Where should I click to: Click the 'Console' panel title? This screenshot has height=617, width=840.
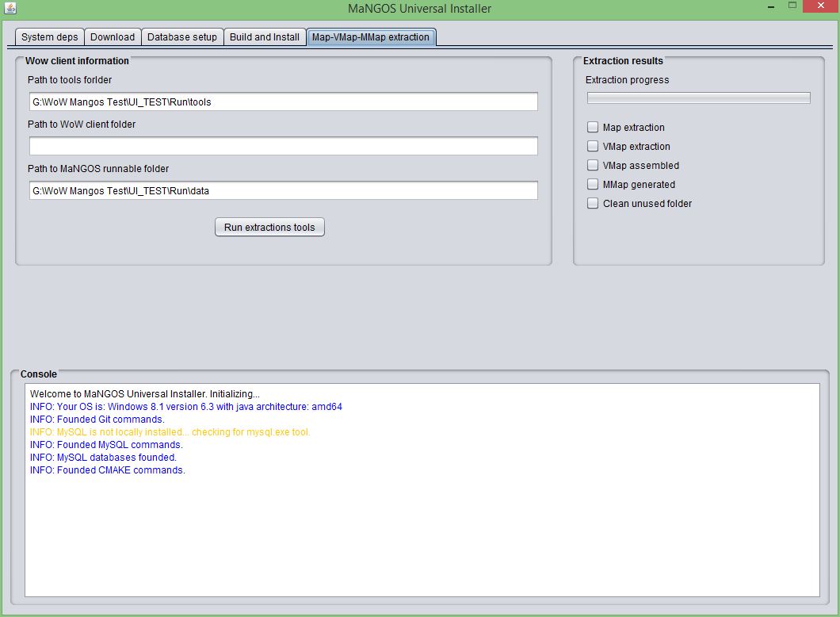(39, 374)
